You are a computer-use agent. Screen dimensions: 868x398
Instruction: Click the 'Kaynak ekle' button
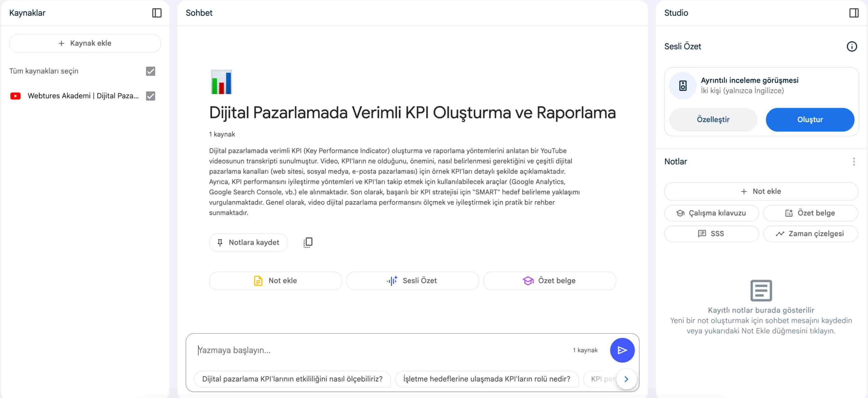tap(85, 43)
